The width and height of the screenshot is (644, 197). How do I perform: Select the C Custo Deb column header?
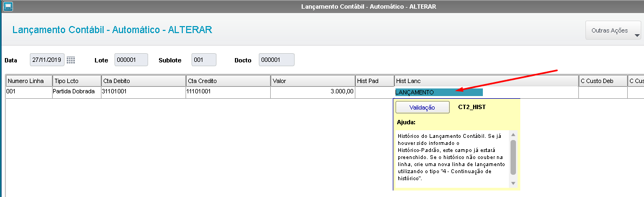[603, 81]
